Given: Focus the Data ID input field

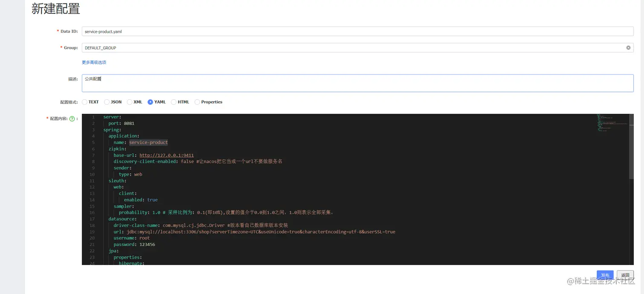Looking at the screenshot, I should [x=358, y=31].
